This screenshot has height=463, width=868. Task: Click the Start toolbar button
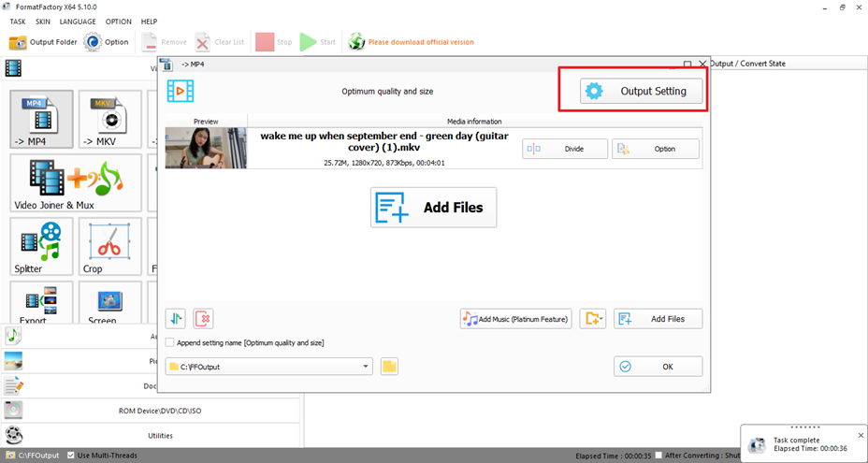click(318, 42)
